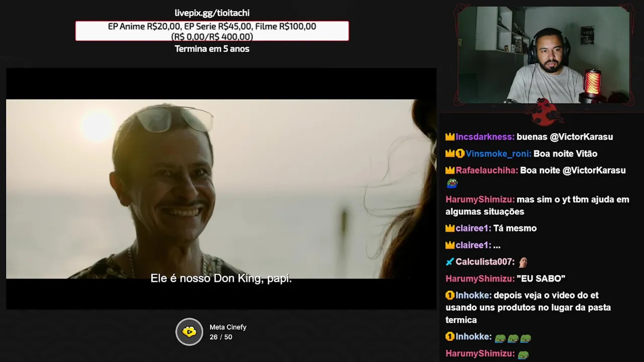Click clairee1 name on 'Tá mesmo' message
Screen dimensions: 644x362
pos(473,228)
